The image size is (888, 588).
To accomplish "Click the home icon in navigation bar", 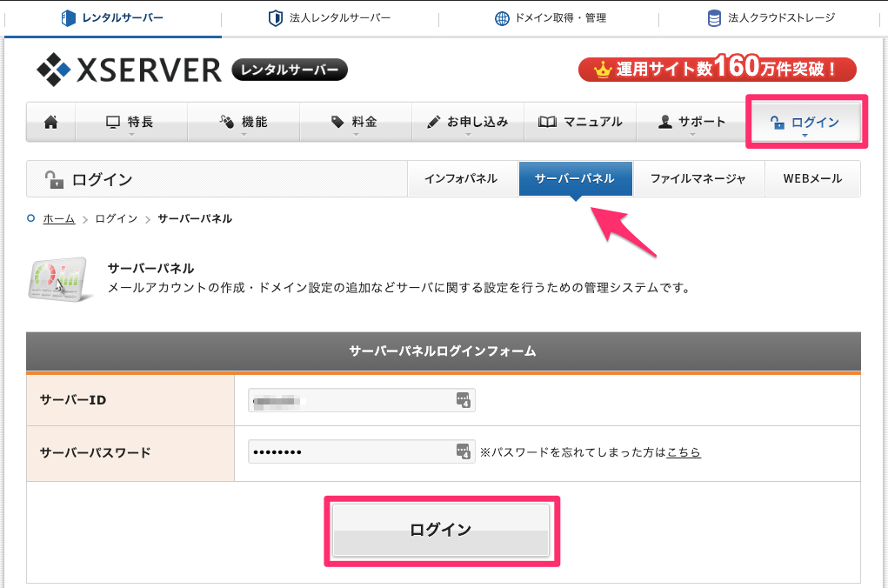I will (x=51, y=122).
